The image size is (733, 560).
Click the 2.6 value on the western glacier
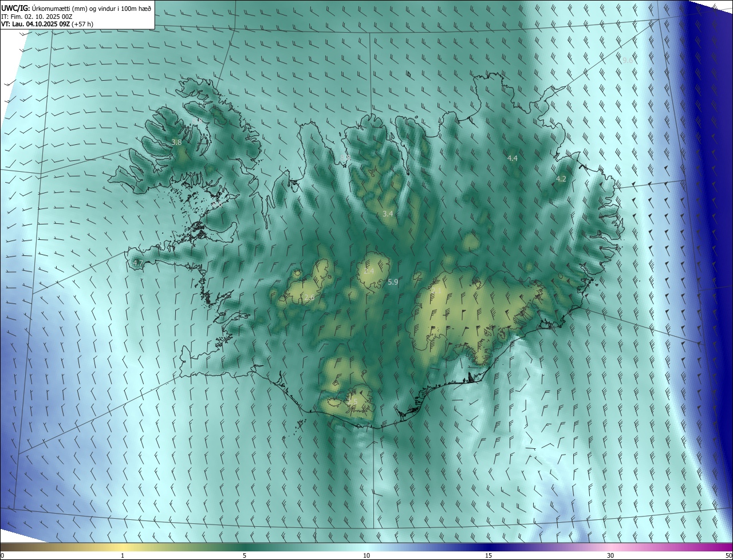pos(309,297)
